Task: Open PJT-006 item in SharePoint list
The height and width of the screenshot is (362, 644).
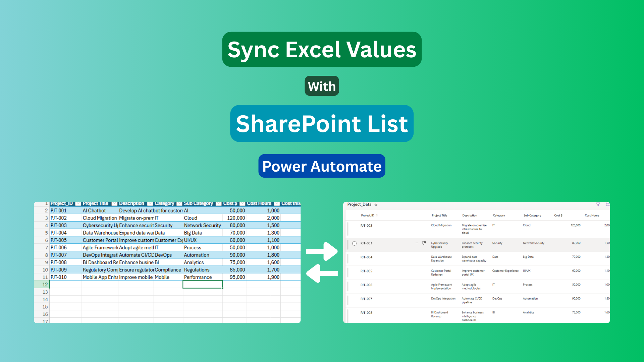Action: tap(366, 285)
